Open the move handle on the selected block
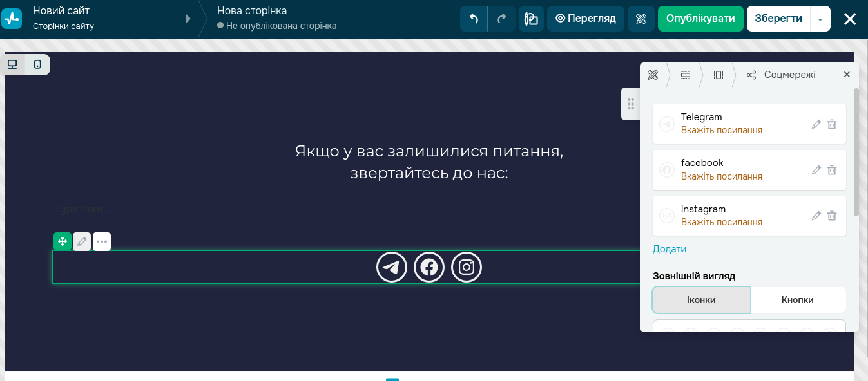 pyautogui.click(x=62, y=241)
